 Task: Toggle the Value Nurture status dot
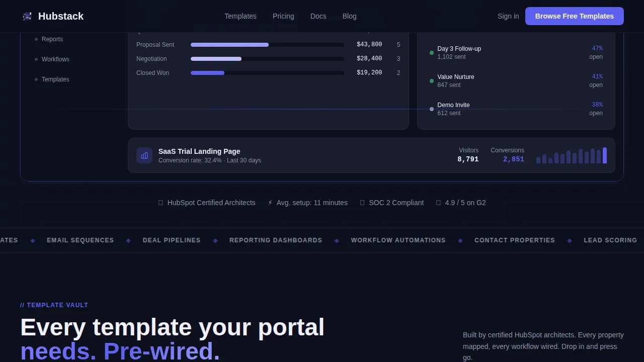[x=431, y=80]
